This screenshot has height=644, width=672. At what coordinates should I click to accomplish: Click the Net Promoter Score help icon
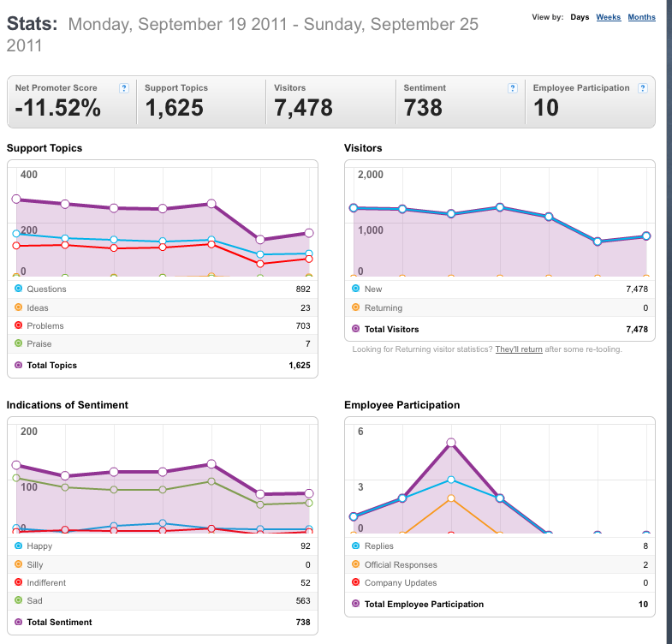124,88
